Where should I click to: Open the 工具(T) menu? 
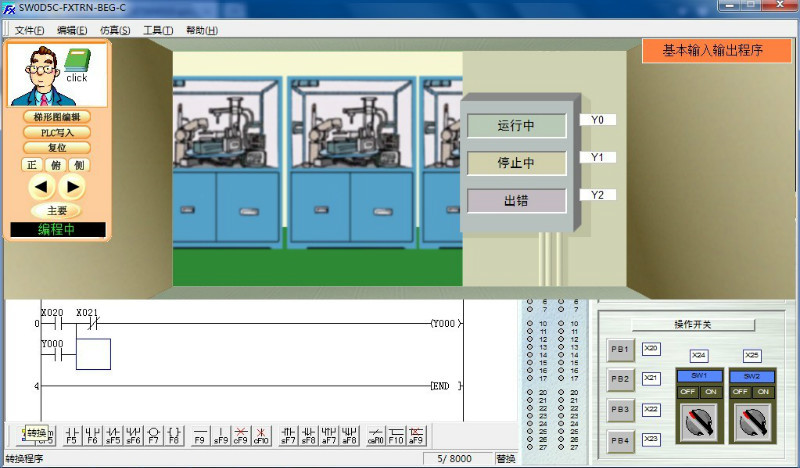coord(158,30)
